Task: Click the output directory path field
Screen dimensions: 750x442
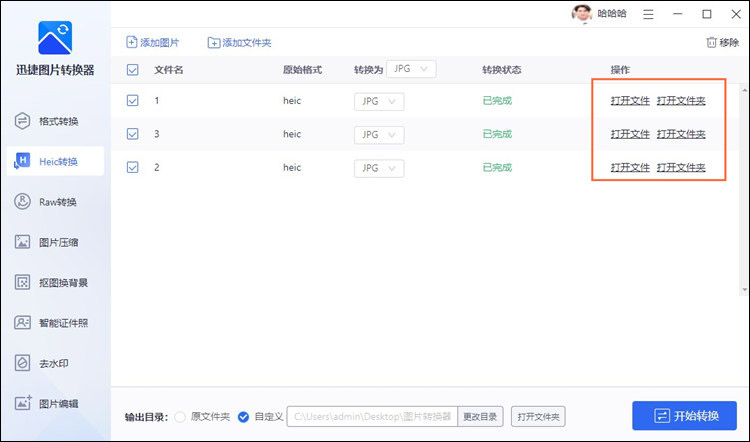Action: 372,417
